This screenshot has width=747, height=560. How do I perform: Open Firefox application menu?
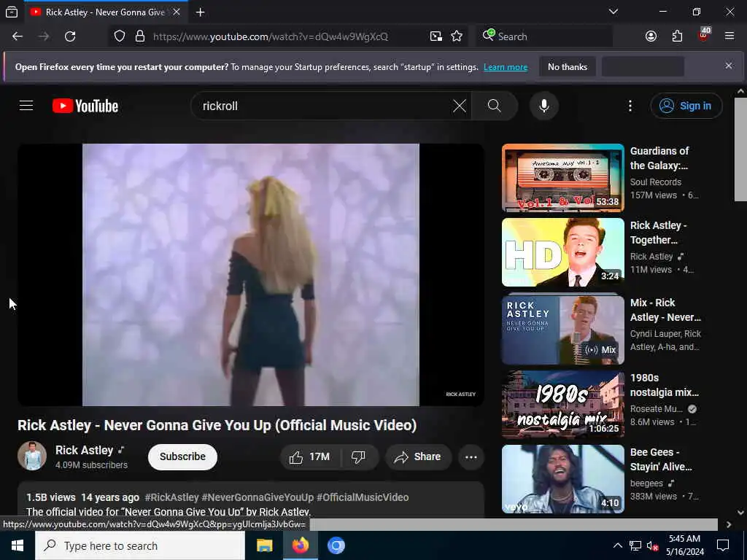click(729, 36)
